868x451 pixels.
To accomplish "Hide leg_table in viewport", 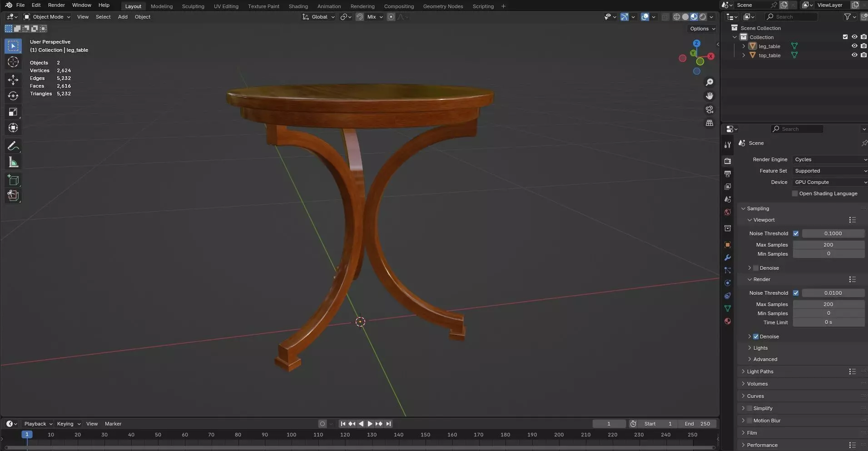I will click(x=854, y=46).
